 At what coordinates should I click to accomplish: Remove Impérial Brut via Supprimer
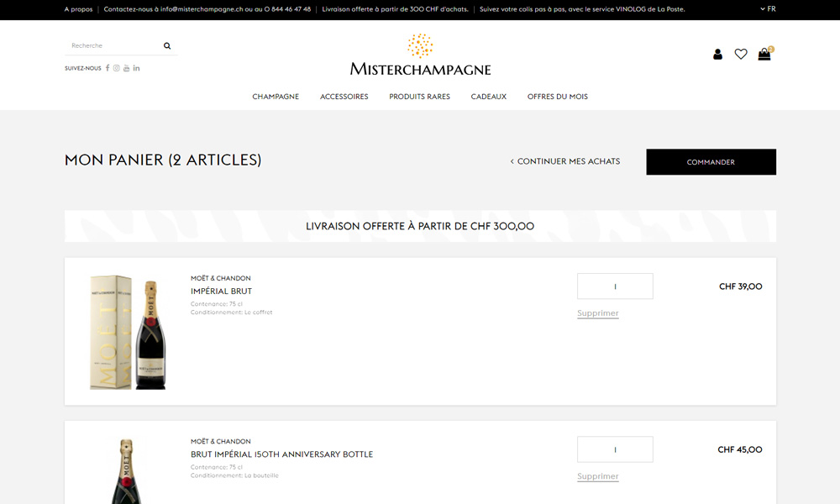597,313
